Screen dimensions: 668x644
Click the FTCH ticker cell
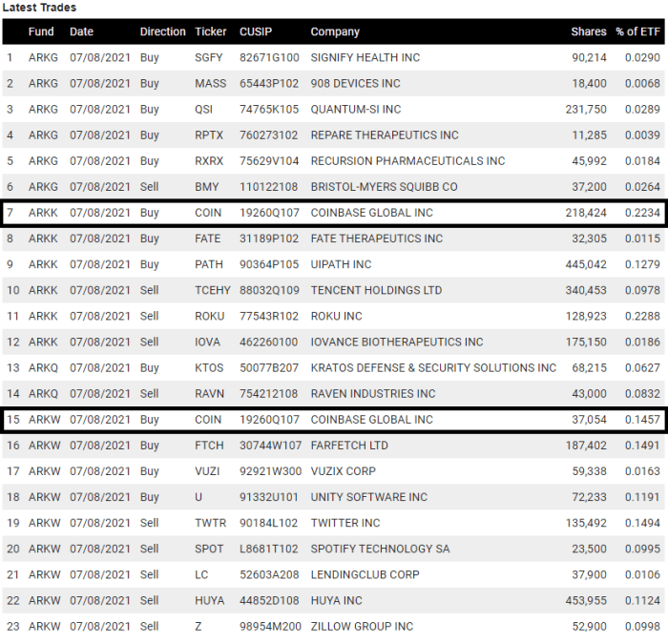click(209, 446)
